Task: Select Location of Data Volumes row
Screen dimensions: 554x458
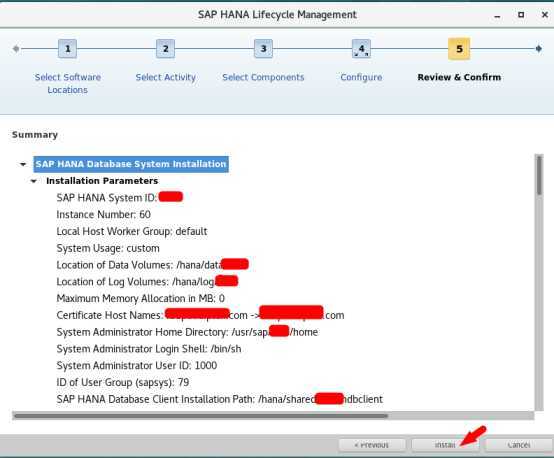Action: pos(152,265)
